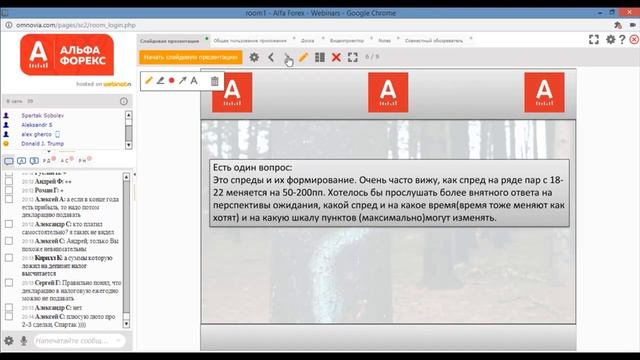Advance to the next slide arrow

tap(287, 57)
